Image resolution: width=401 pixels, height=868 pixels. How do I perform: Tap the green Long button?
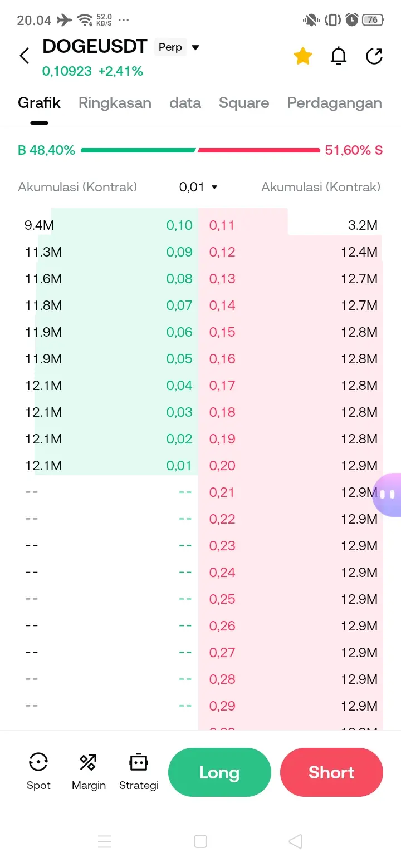tap(219, 772)
